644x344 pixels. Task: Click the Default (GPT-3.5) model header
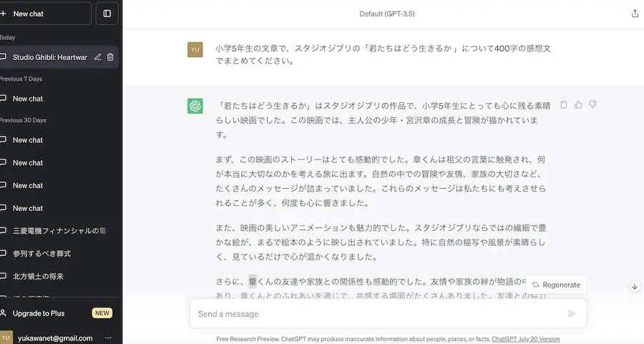tap(387, 14)
